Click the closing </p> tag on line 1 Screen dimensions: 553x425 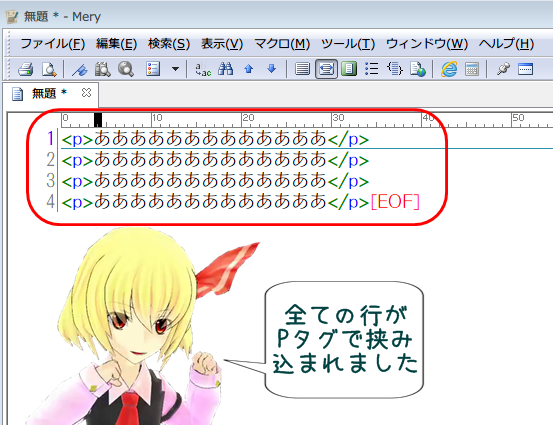coord(348,140)
